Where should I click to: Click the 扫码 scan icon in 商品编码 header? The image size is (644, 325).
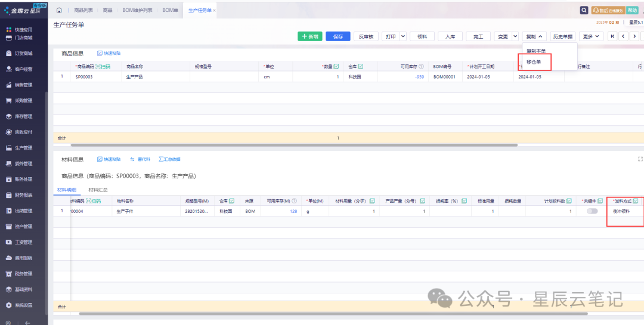click(103, 66)
